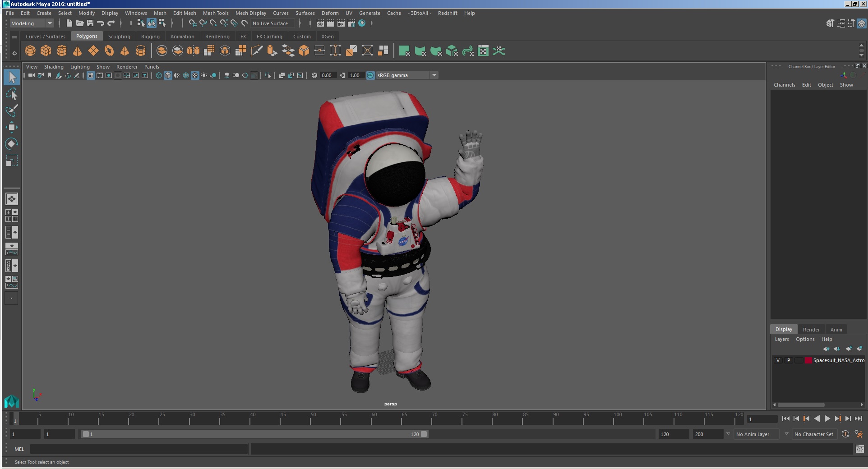Open the No Live Surface field
Viewport: 868px width, 469px height.
coord(272,23)
